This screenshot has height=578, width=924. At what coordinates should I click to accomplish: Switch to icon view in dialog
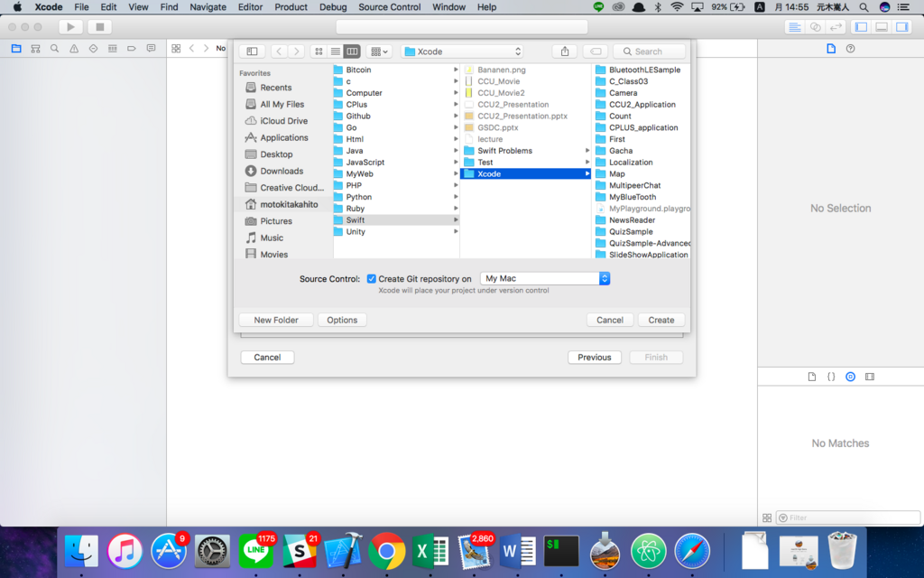[319, 51]
